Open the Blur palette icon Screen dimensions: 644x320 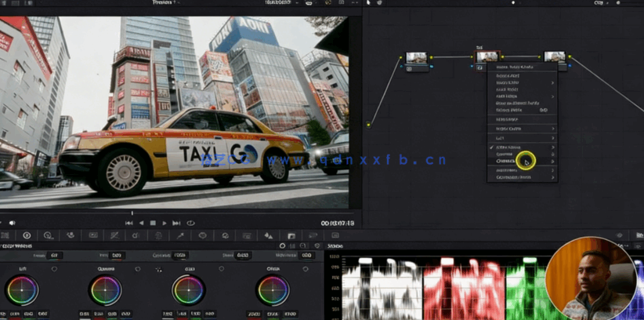[269, 235]
